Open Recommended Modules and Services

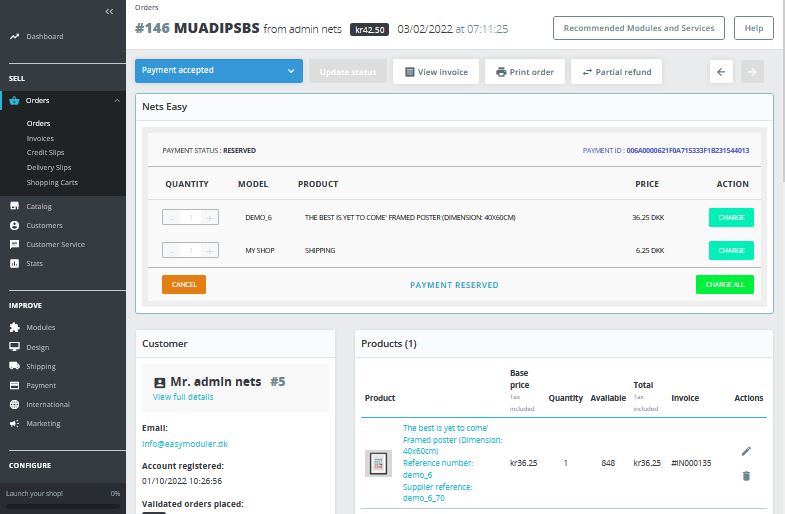(639, 28)
